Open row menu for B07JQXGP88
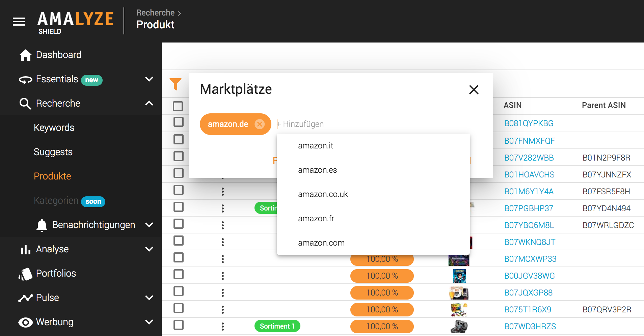Viewport: 644px width, 336px height. [223, 293]
